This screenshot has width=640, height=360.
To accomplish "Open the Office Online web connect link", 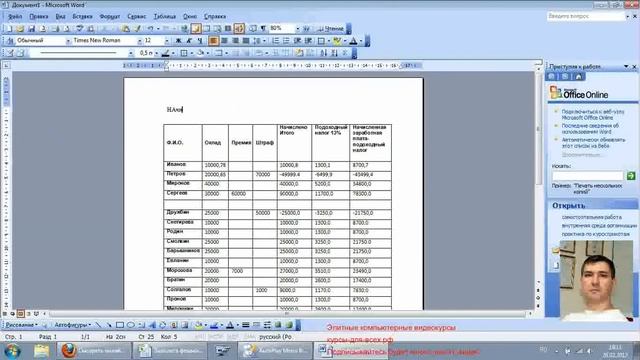I will pyautogui.click(x=593, y=114).
